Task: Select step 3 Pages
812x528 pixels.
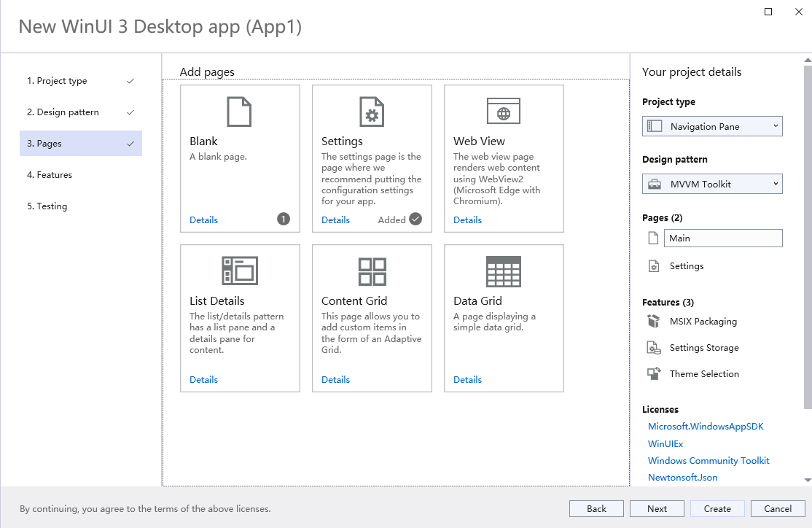Action: 81,144
